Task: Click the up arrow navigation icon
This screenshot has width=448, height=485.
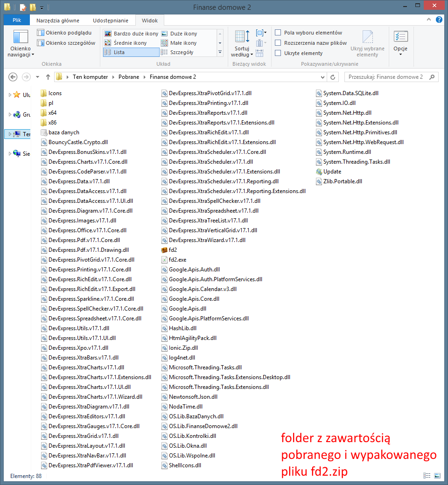Action: click(48, 77)
